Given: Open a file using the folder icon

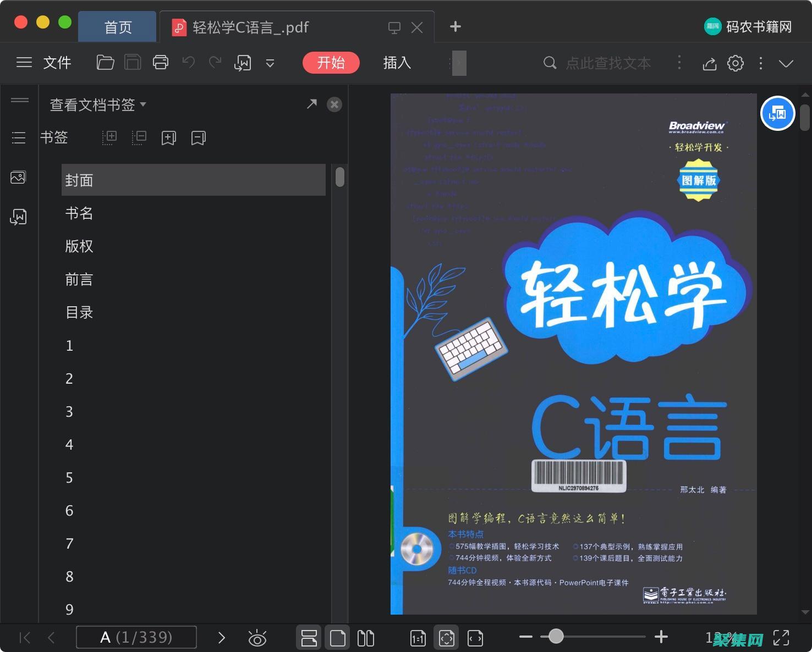Looking at the screenshot, I should (x=105, y=62).
